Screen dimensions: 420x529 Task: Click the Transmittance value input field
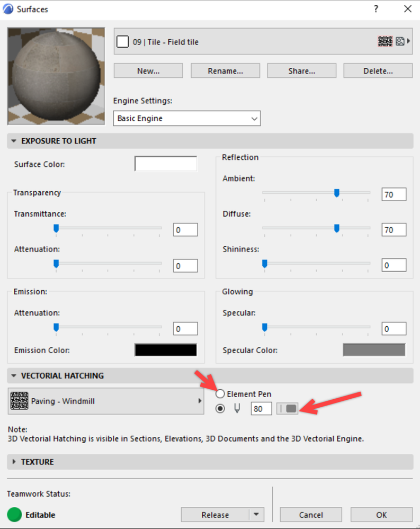point(185,230)
